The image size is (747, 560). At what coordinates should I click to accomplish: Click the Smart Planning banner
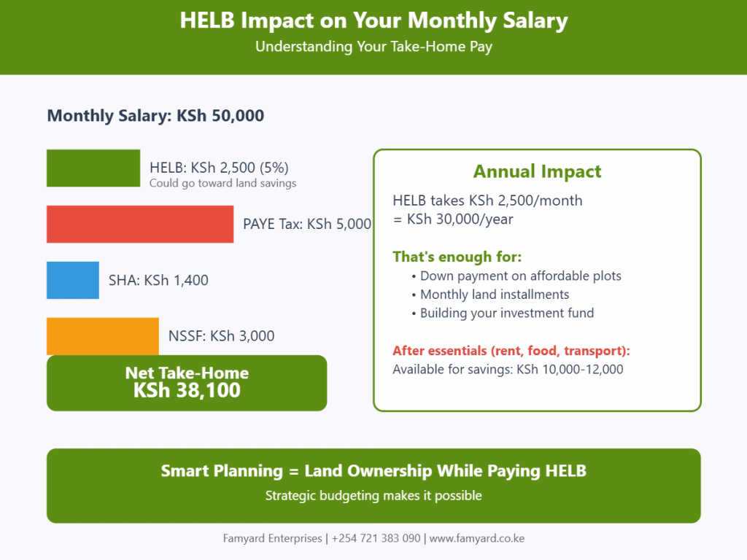tap(373, 486)
